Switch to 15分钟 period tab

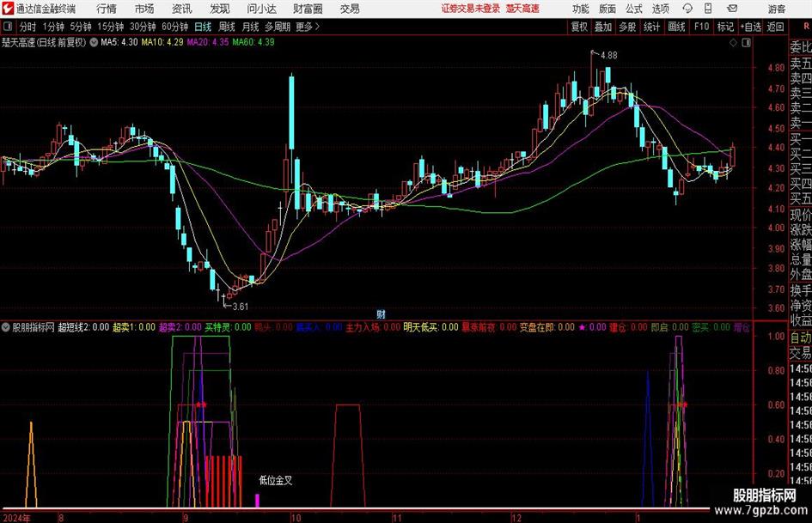pos(110,27)
